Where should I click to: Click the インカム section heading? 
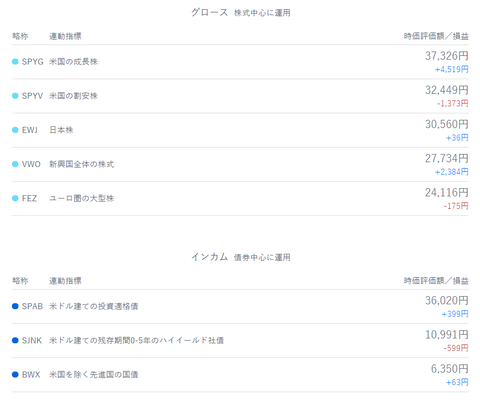point(209,257)
